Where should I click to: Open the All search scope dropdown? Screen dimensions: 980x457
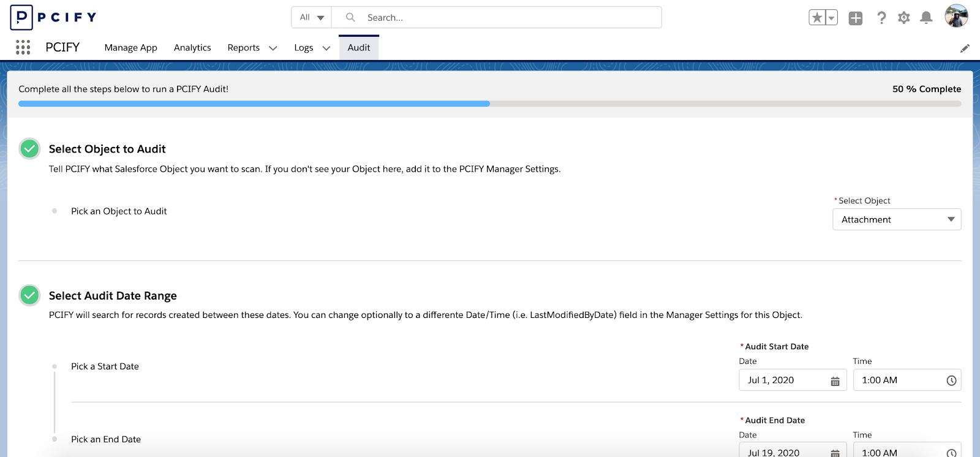coord(311,17)
